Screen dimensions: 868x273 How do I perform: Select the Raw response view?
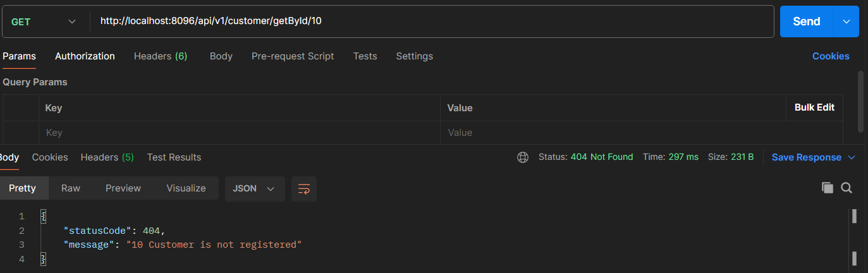click(71, 188)
